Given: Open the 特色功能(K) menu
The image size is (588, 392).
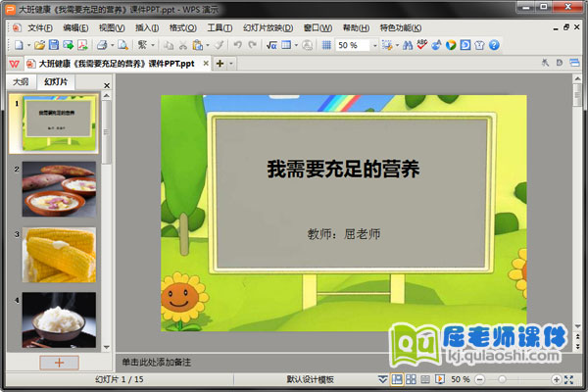Looking at the screenshot, I should point(401,27).
